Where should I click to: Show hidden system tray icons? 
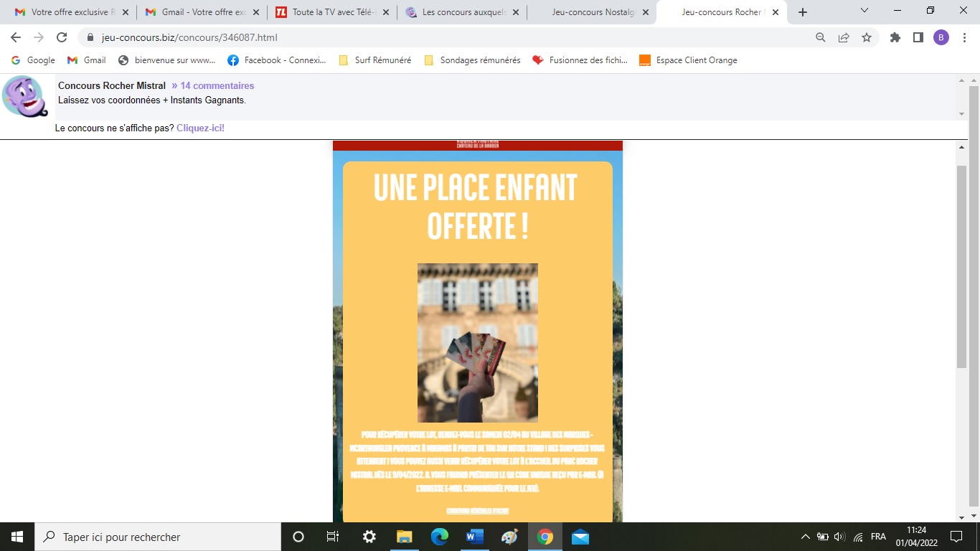[806, 537]
